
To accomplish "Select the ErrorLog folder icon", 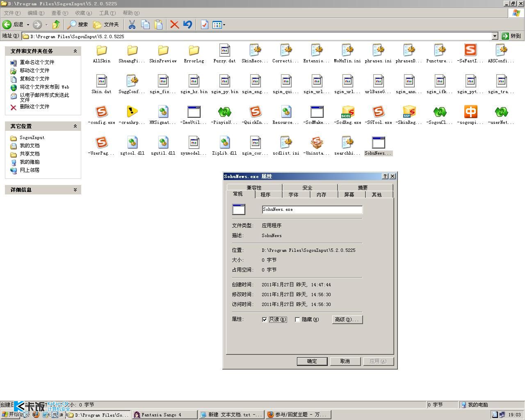I will click(194, 50).
